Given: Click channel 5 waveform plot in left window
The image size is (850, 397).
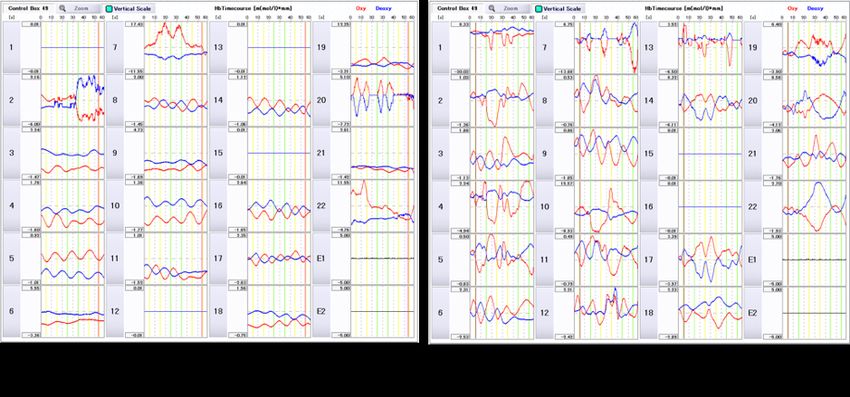Looking at the screenshot, I should [x=73, y=258].
